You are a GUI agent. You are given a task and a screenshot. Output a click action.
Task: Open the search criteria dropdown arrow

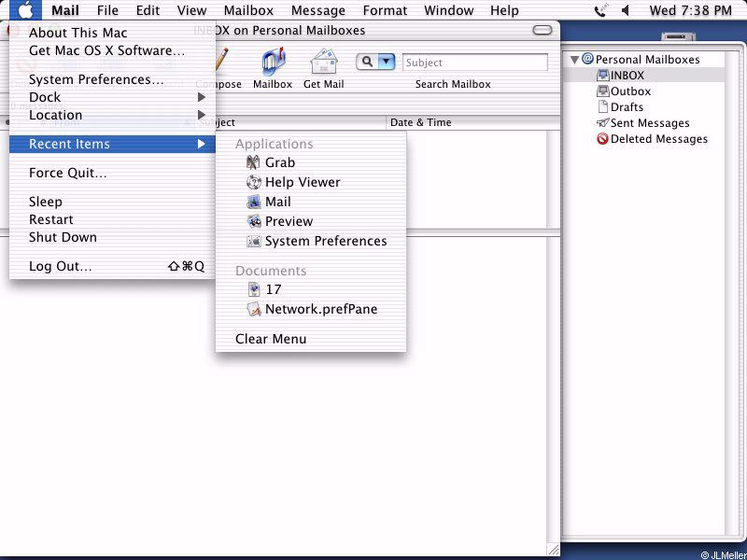[x=387, y=62]
